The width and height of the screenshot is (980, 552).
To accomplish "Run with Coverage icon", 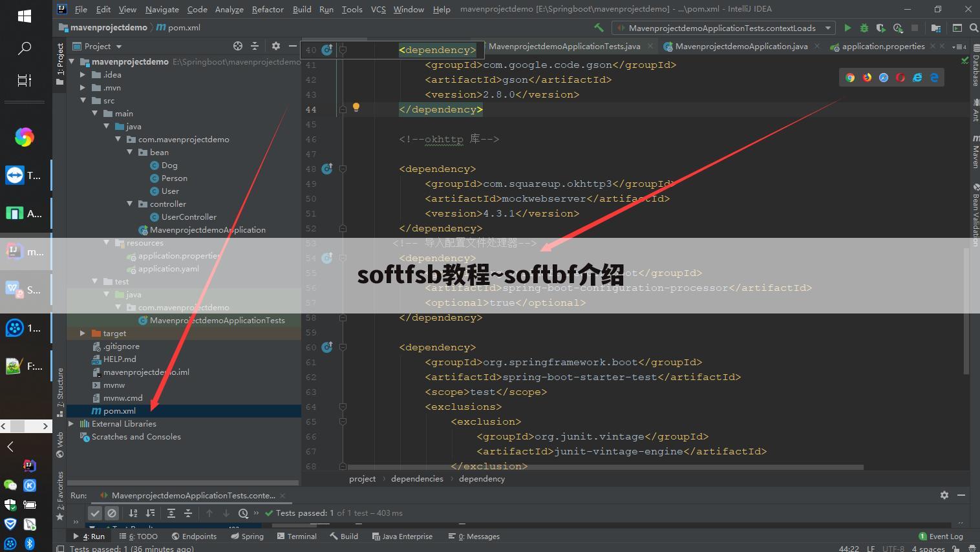I will tap(880, 28).
